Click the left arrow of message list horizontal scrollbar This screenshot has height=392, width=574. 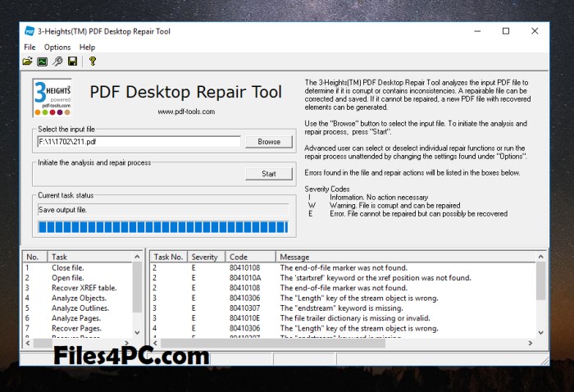(x=155, y=343)
